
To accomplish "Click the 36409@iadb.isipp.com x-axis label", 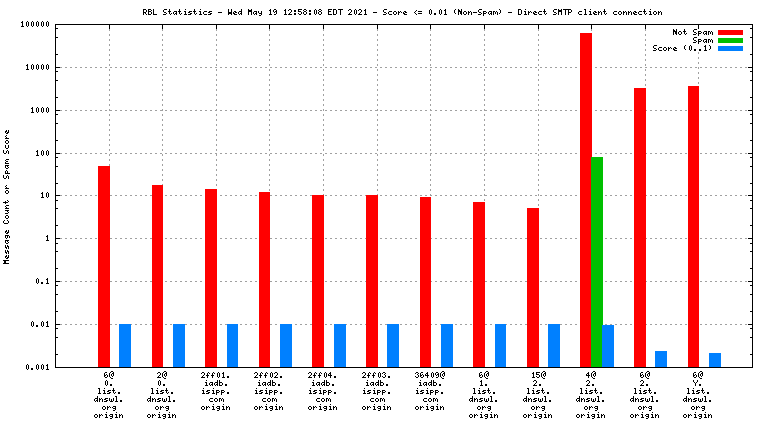I will (x=430, y=391).
